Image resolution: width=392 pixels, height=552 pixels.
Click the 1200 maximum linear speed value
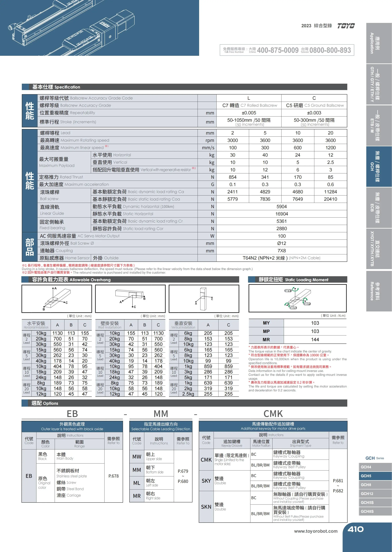(x=330, y=148)
